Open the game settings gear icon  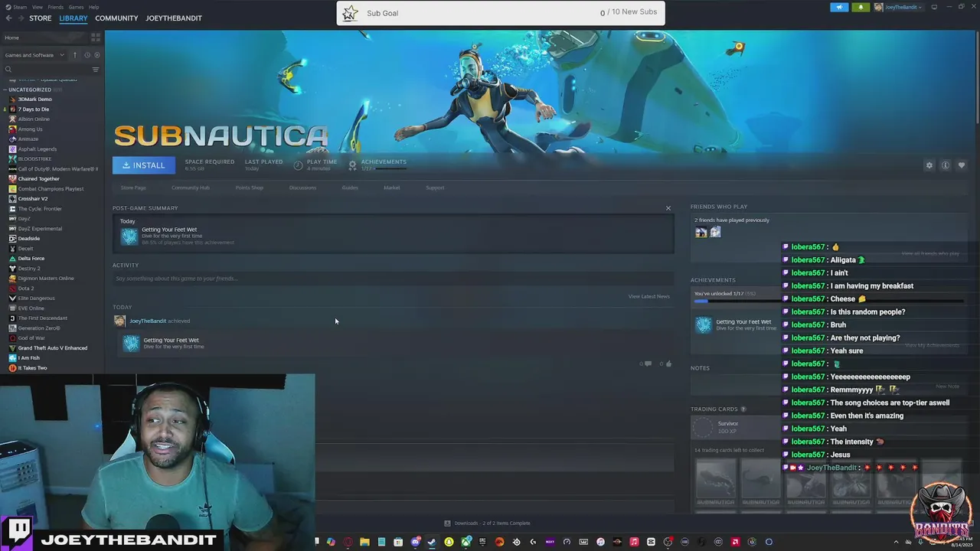(x=929, y=165)
